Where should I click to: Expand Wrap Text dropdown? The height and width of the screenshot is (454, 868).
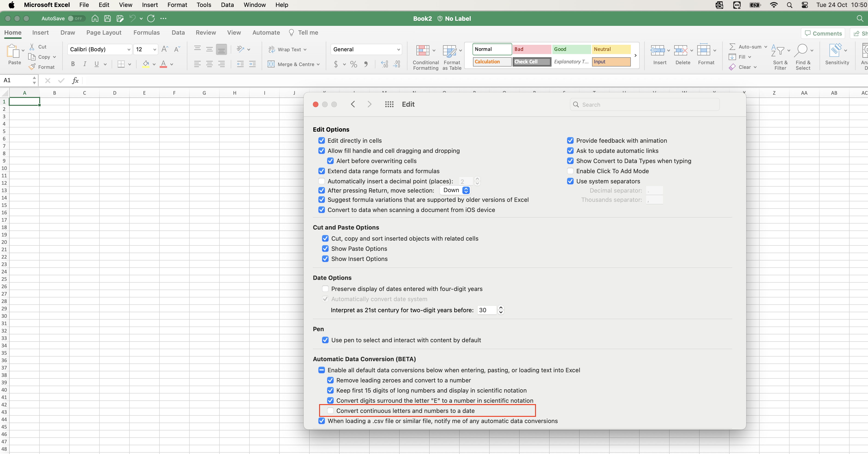click(x=305, y=49)
